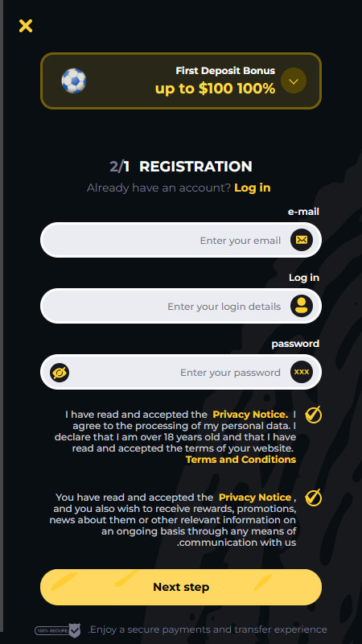This screenshot has width=362, height=644.
Task: Expand the First Deposit Bonus chevron
Action: coord(294,81)
